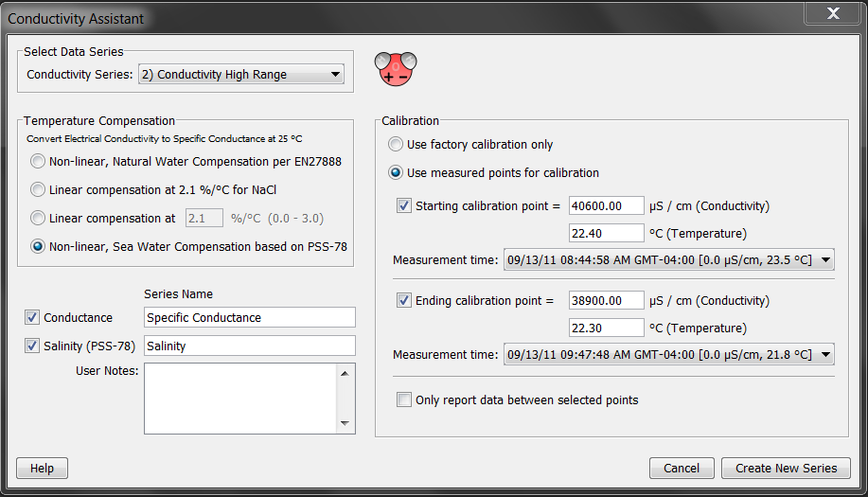Select Sea Water Compensation based on PSS-78
Screen dimensions: 868x497
pos(38,246)
